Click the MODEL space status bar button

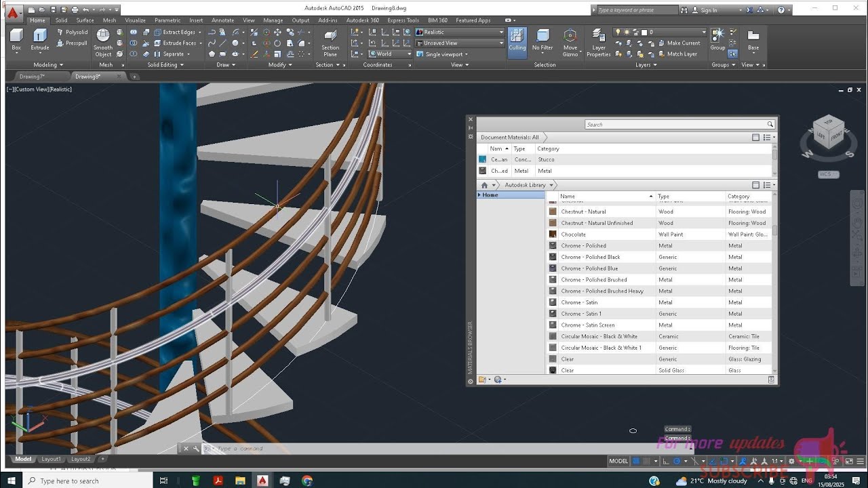618,461
